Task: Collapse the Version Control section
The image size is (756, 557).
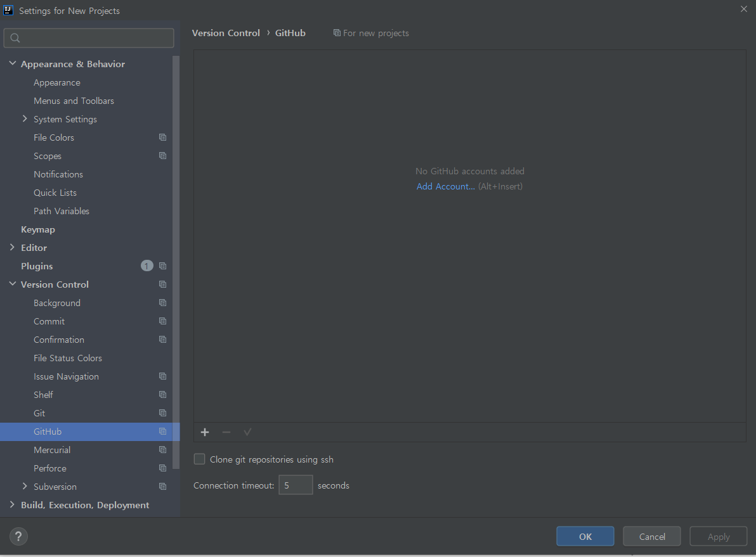Action: click(13, 285)
